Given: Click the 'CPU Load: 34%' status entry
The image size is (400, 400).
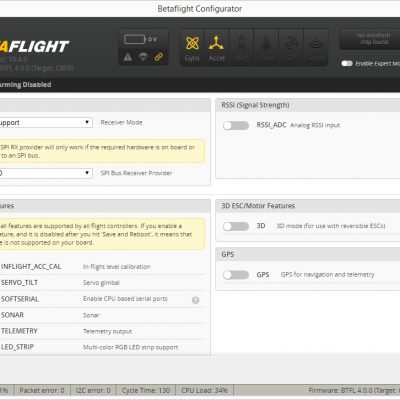Looking at the screenshot, I should (205, 390).
